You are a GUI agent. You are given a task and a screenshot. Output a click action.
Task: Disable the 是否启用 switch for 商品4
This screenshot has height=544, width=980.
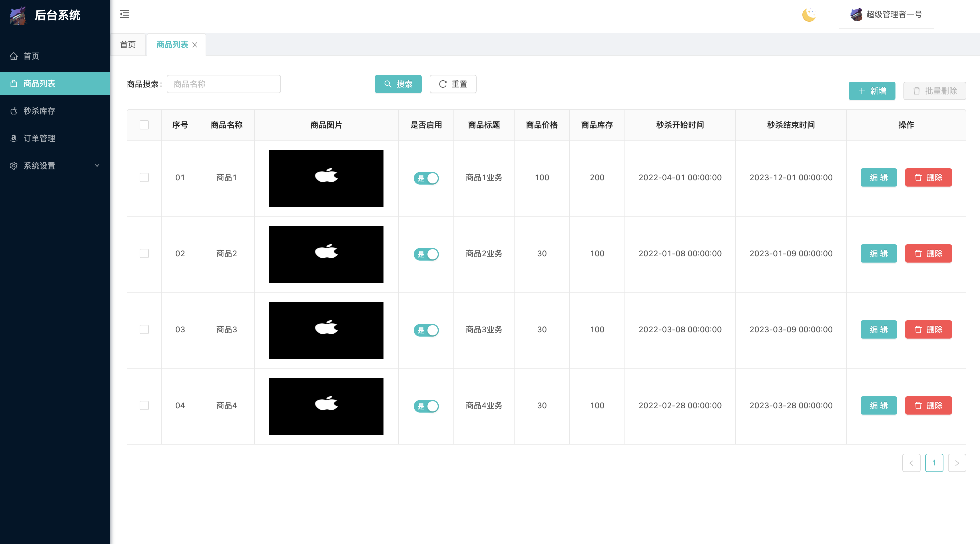click(426, 406)
